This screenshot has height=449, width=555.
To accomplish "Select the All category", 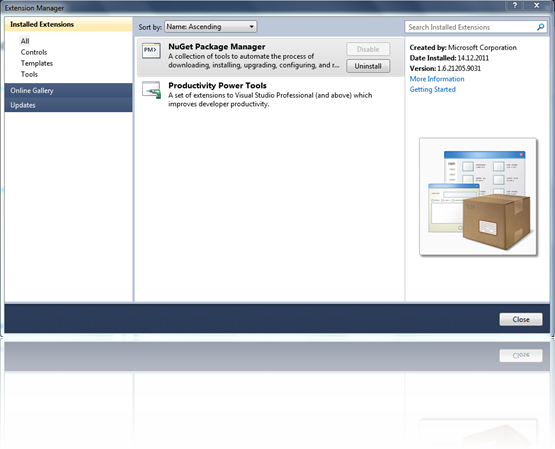I will (x=25, y=41).
